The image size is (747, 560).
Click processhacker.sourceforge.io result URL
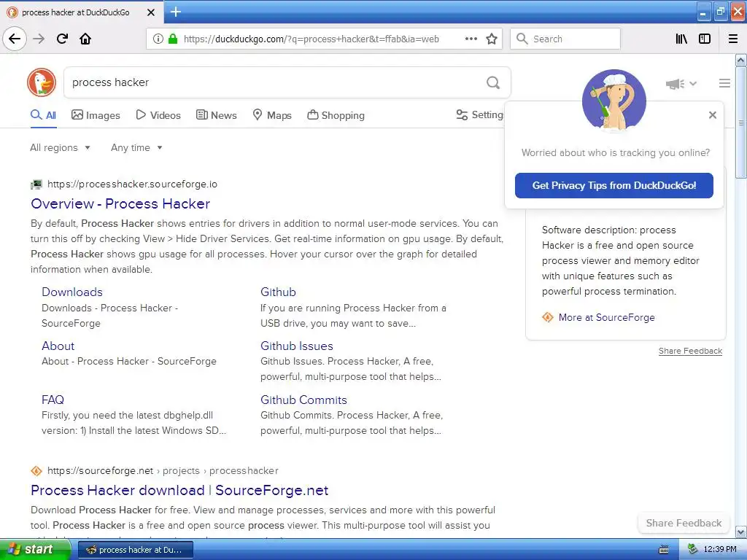tap(133, 184)
